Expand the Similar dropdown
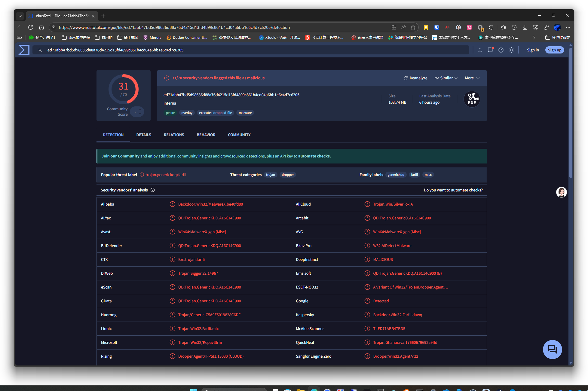The height and width of the screenshot is (391, 588). click(446, 78)
